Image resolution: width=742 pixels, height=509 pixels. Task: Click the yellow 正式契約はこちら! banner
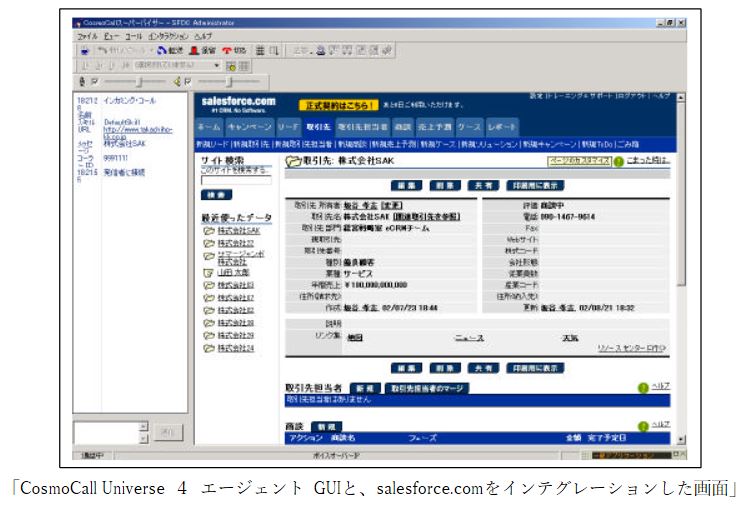click(339, 105)
